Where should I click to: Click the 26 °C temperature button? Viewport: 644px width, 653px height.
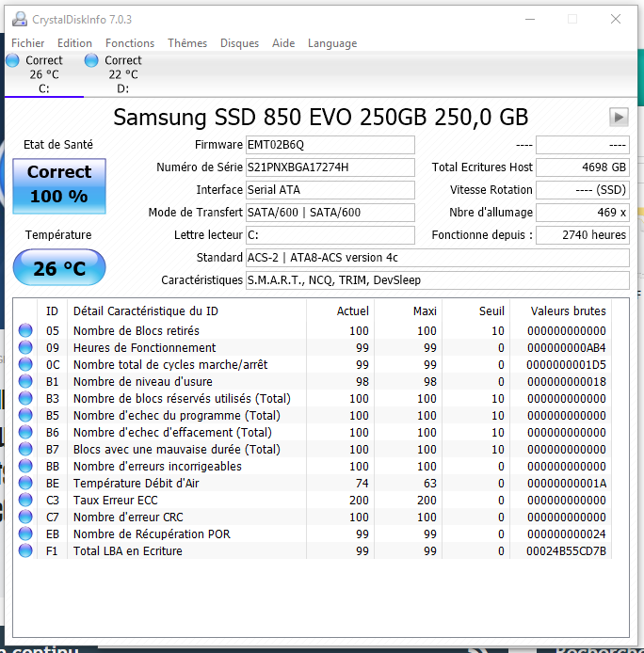click(59, 267)
